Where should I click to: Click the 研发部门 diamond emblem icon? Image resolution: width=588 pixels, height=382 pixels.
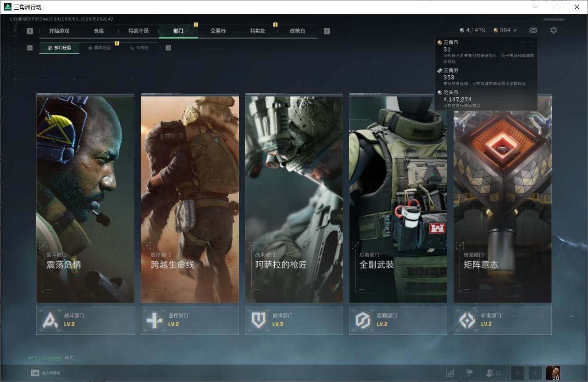pos(467,320)
